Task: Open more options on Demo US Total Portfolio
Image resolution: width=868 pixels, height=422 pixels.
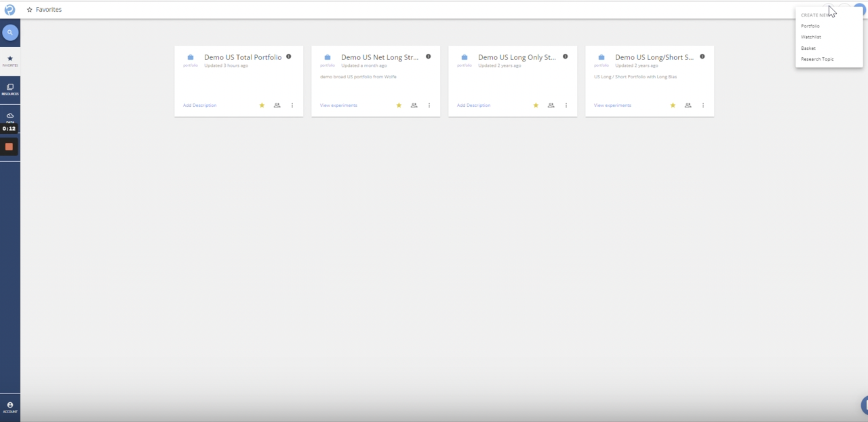Action: pyautogui.click(x=292, y=105)
